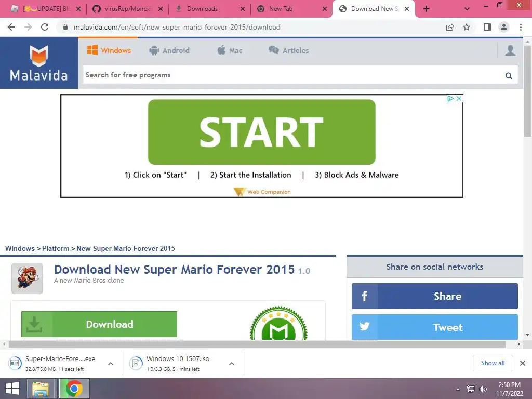This screenshot has height=399, width=532.
Task: Click the green Download button
Action: (x=99, y=324)
